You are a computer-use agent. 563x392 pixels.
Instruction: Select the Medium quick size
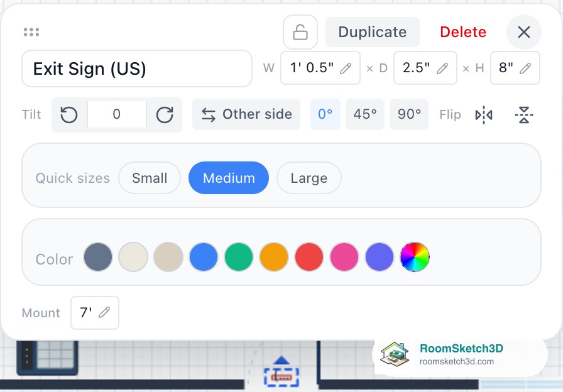[x=229, y=178]
